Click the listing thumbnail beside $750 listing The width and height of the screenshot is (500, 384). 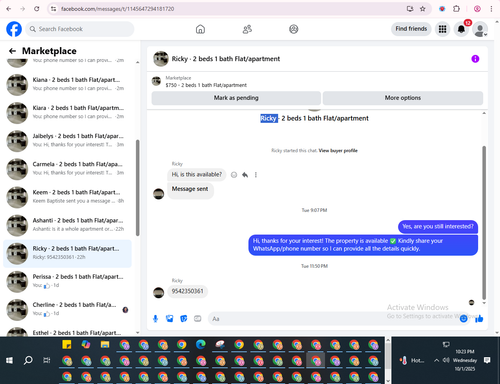click(x=156, y=81)
